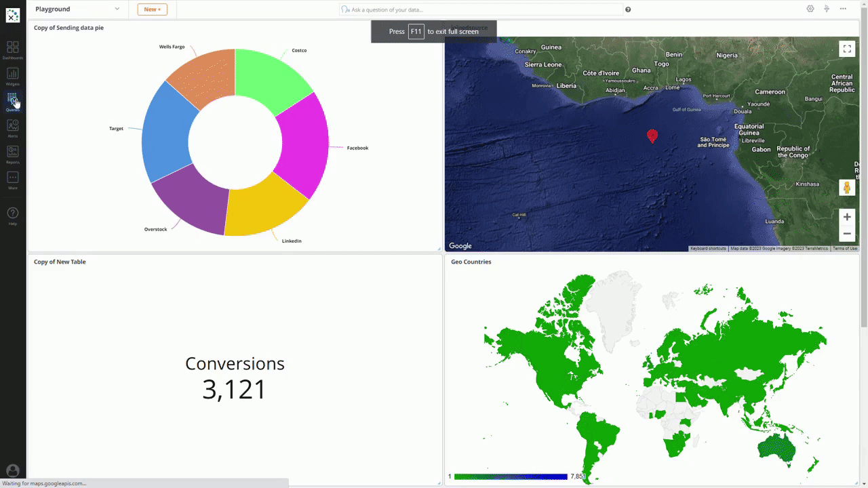The image size is (868, 488).
Task: Open the map's Terms of Use link
Action: pos(845,248)
